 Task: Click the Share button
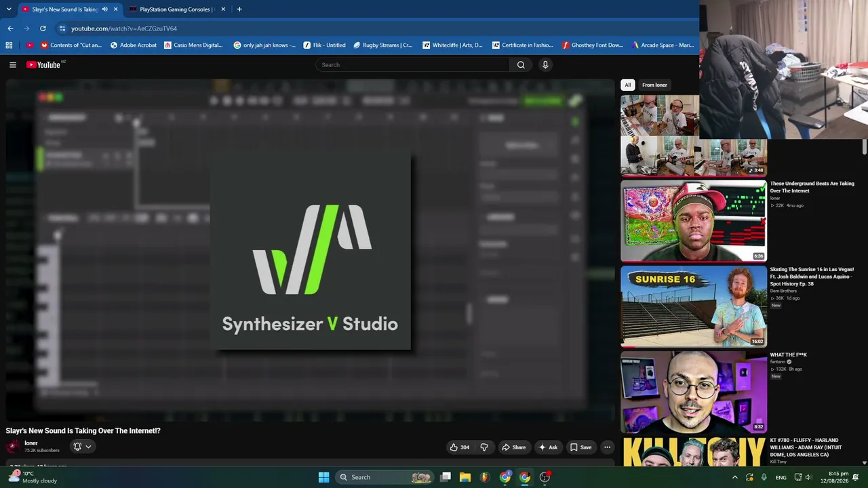[513, 447]
